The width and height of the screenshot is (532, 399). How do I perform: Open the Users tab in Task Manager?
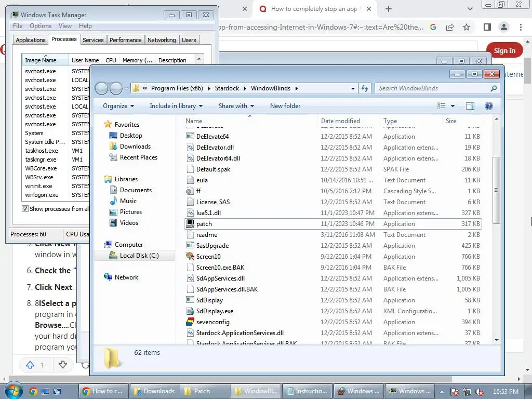pos(189,40)
